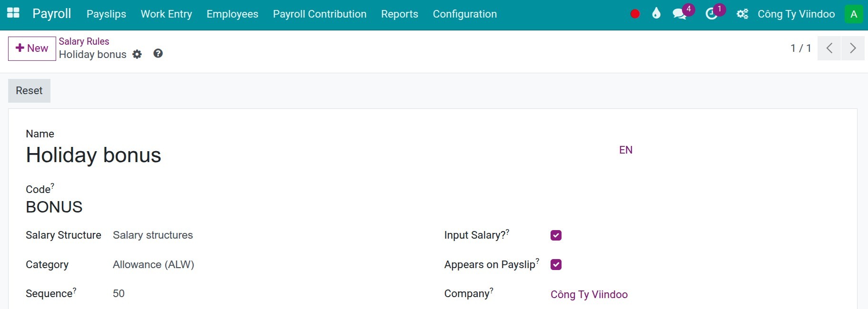This screenshot has width=868, height=309.
Task: Go to previous record arrow
Action: tap(829, 48)
